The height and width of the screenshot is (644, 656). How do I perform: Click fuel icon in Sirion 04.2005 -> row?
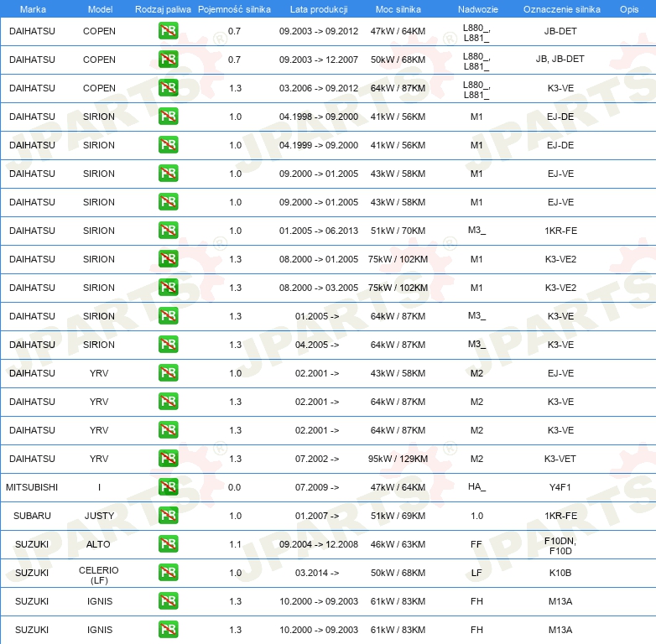168,344
